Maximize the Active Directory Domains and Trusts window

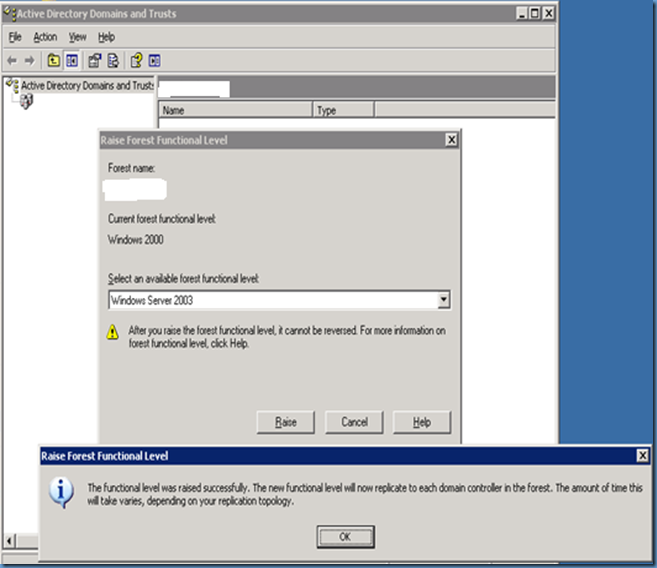(x=535, y=14)
